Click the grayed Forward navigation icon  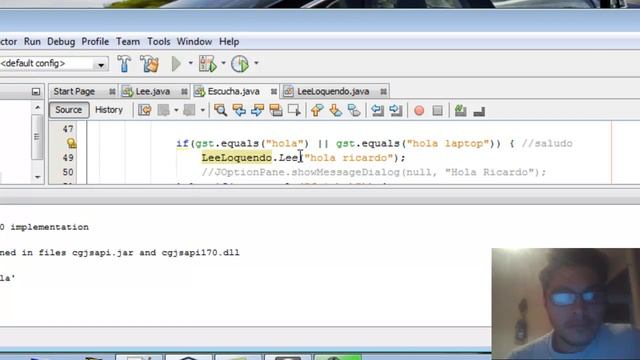[189, 110]
